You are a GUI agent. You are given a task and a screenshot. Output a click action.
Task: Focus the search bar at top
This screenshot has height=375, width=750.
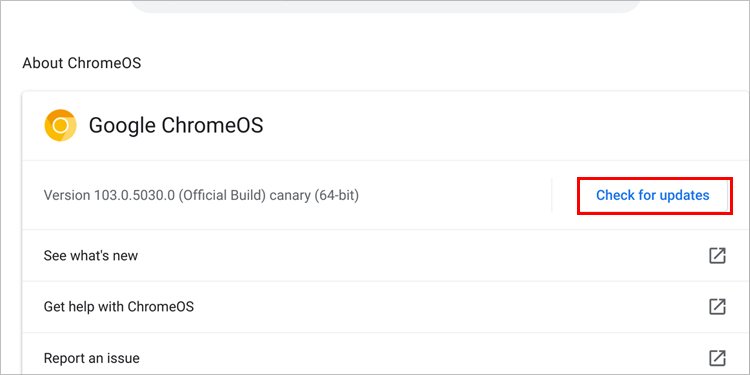point(386,6)
